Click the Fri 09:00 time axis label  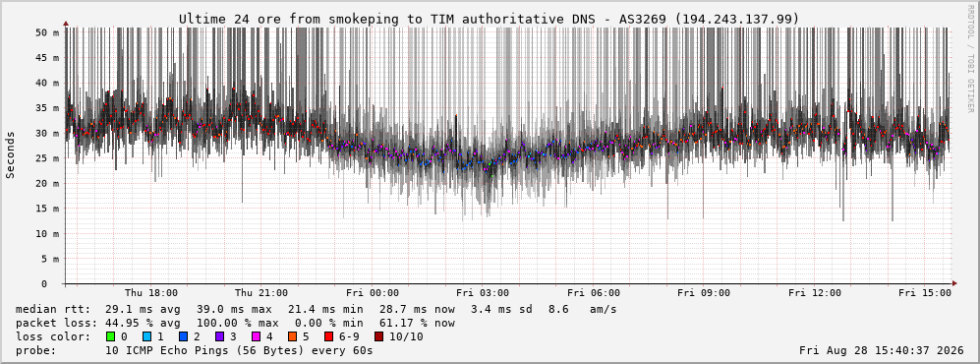(x=704, y=293)
